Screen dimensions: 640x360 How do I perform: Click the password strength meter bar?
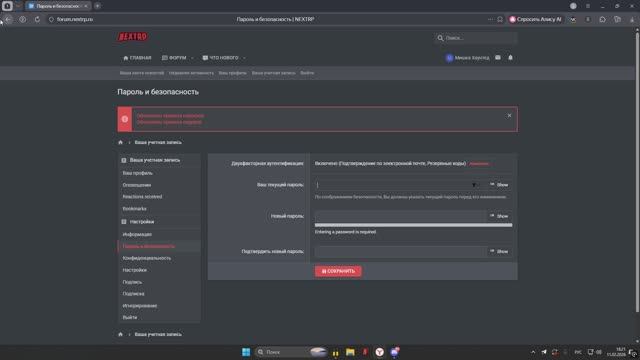coord(413,225)
